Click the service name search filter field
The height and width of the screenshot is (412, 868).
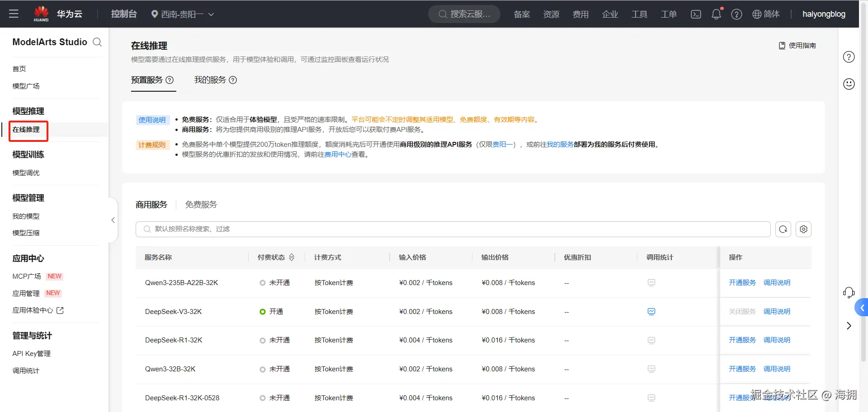click(453, 229)
